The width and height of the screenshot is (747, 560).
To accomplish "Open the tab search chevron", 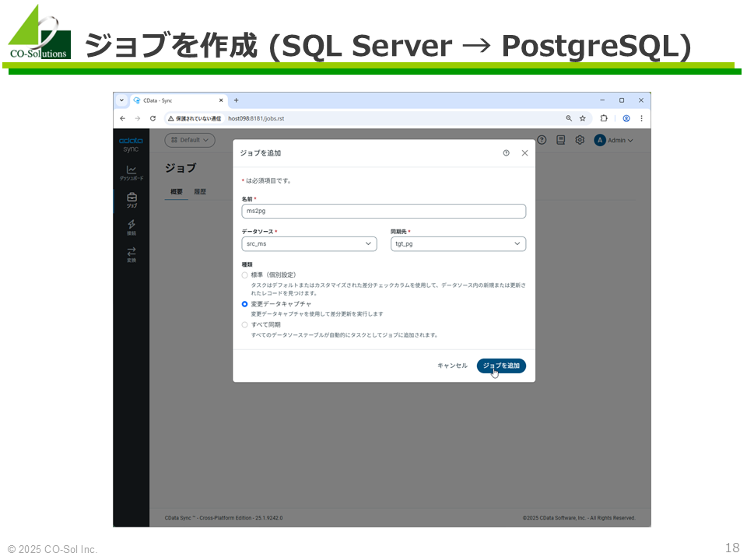I will [x=121, y=100].
